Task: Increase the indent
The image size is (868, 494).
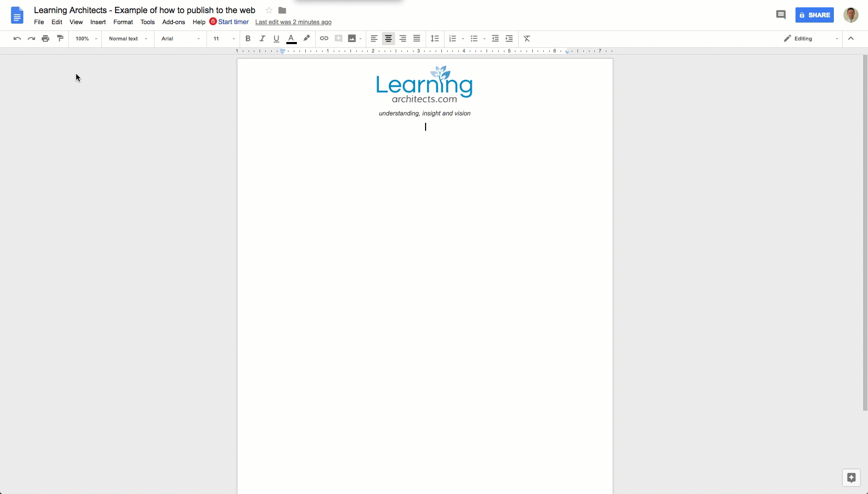Action: (509, 38)
